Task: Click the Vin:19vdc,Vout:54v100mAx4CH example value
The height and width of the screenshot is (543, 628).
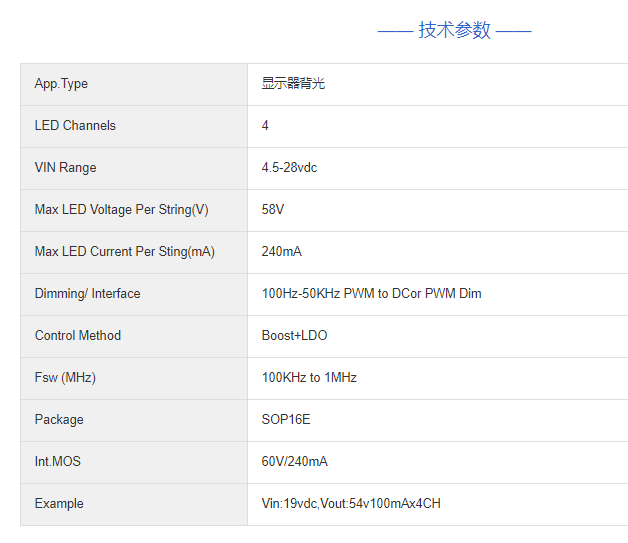Action: (350, 504)
